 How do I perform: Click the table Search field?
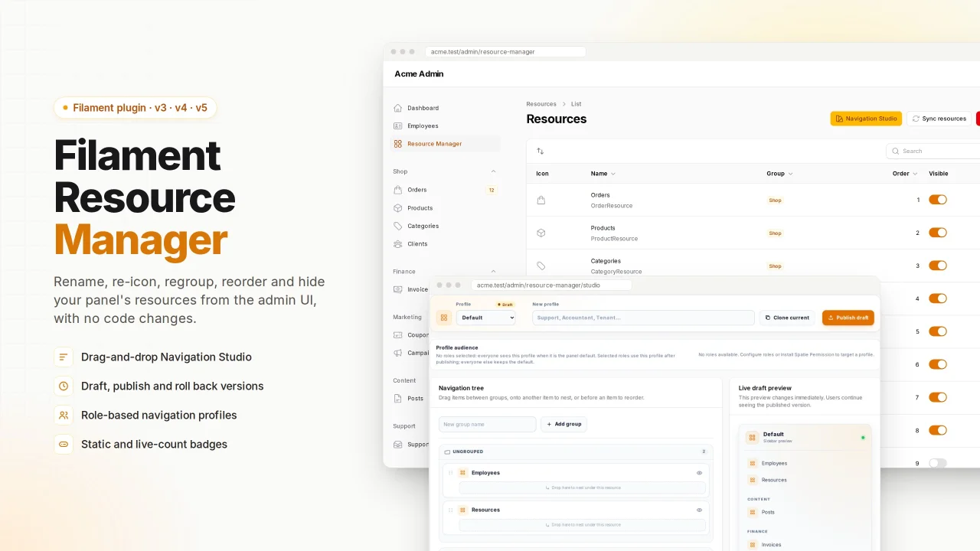click(933, 151)
